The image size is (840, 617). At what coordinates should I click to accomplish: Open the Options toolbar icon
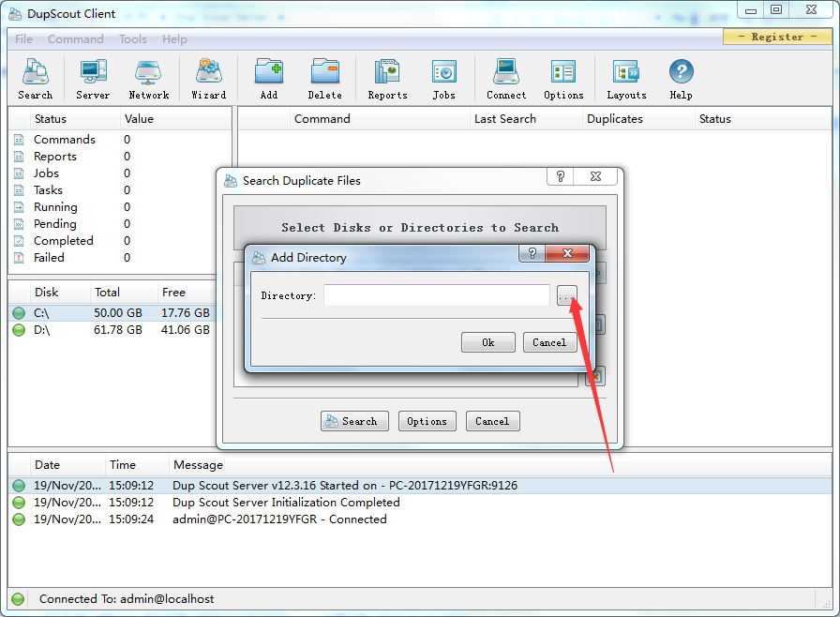pos(563,79)
